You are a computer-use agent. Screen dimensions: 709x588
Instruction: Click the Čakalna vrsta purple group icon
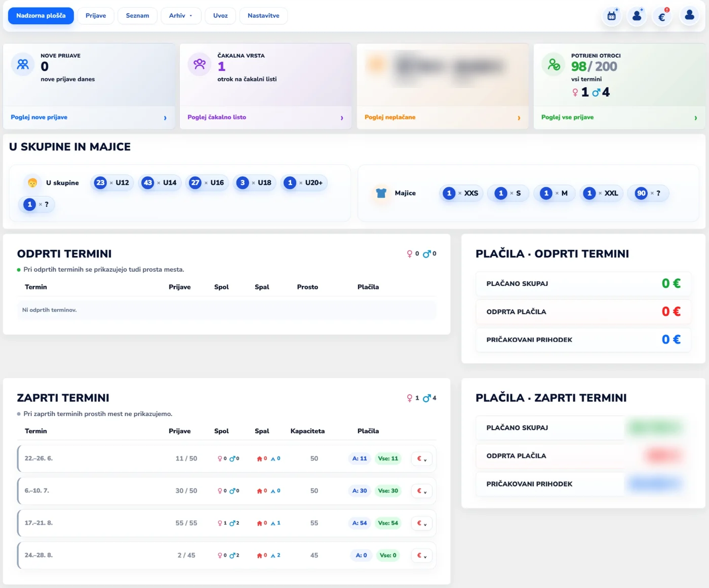(x=200, y=64)
